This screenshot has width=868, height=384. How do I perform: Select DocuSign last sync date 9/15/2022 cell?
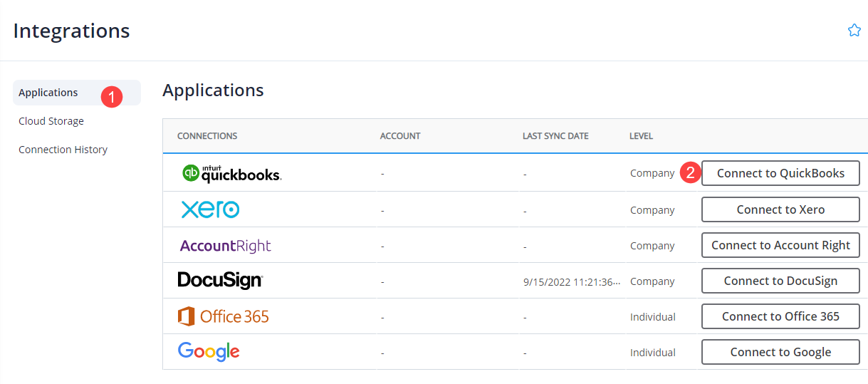click(572, 281)
